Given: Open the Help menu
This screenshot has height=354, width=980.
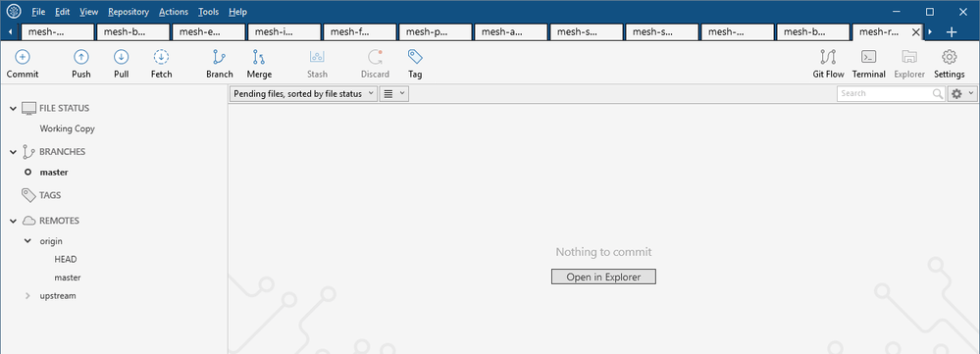Looking at the screenshot, I should pos(238,12).
